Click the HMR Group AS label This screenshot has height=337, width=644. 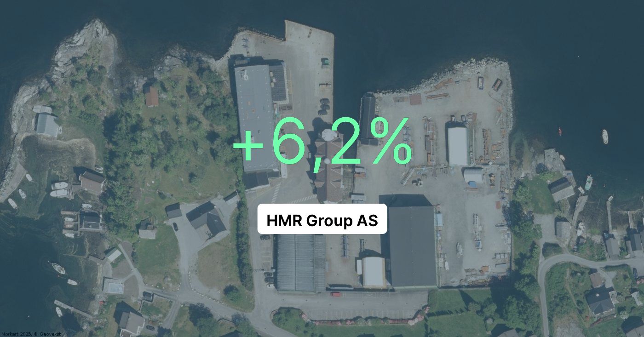pyautogui.click(x=322, y=221)
